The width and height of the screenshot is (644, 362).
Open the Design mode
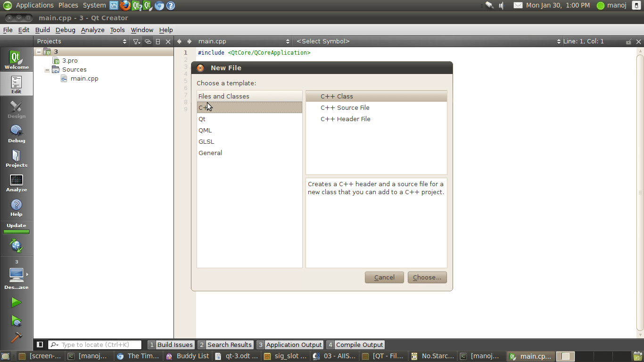[17, 109]
